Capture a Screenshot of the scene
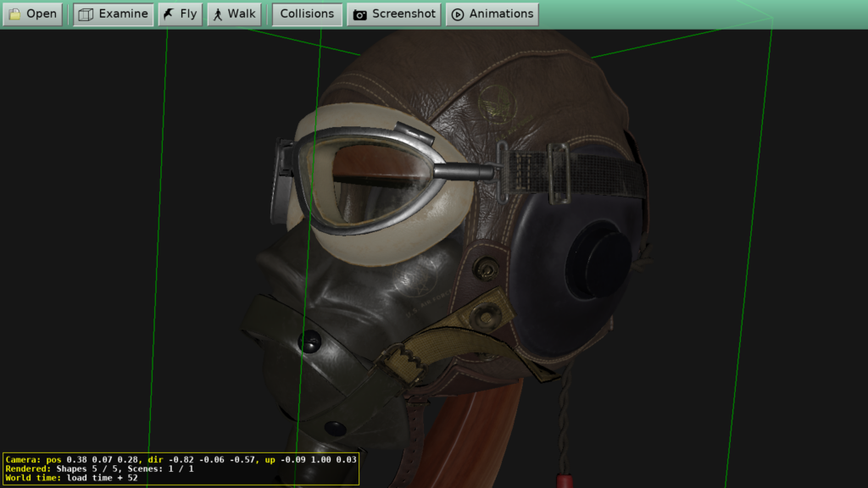Image resolution: width=868 pixels, height=488 pixels. point(393,14)
